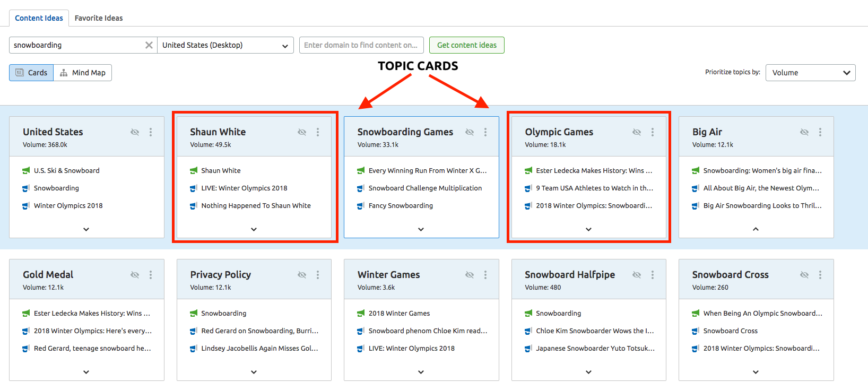
Task: Expand the Gold Medal card
Action: [86, 372]
